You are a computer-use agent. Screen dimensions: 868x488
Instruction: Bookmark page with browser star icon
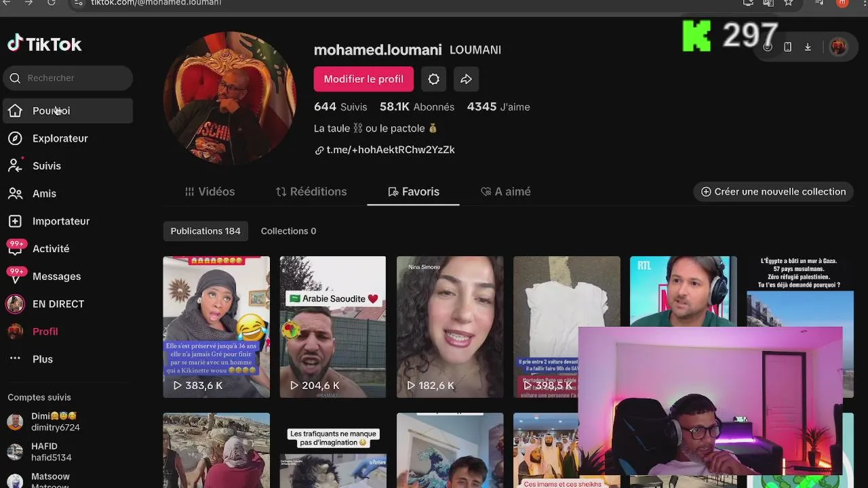(x=788, y=3)
